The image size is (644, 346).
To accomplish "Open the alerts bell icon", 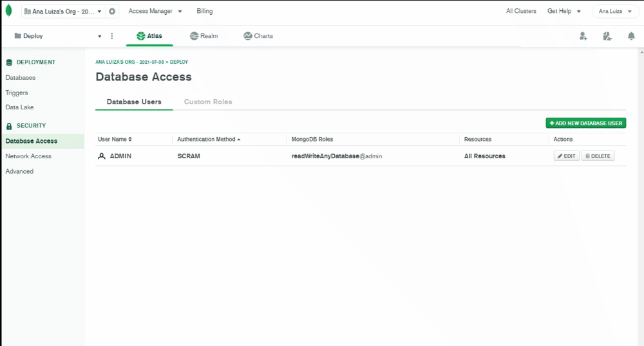I will point(631,36).
